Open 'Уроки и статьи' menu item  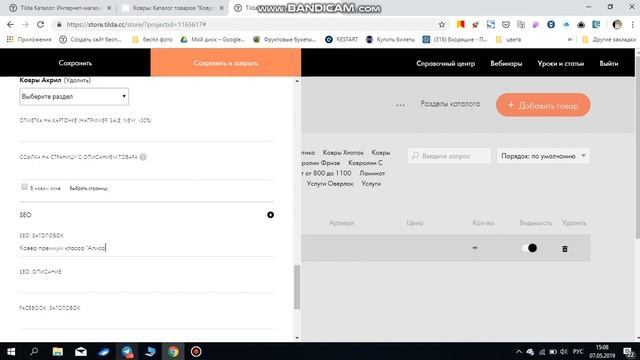tap(560, 63)
